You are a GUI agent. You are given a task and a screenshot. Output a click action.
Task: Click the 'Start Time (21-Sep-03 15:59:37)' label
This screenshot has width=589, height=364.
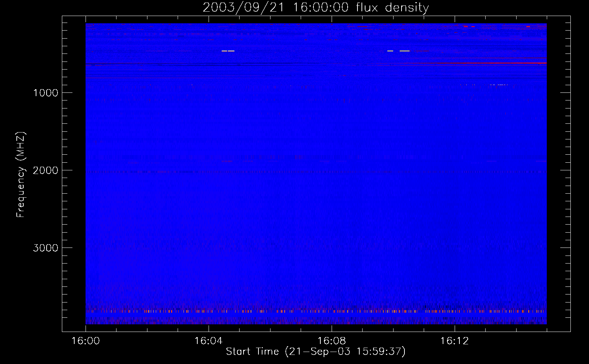316,352
